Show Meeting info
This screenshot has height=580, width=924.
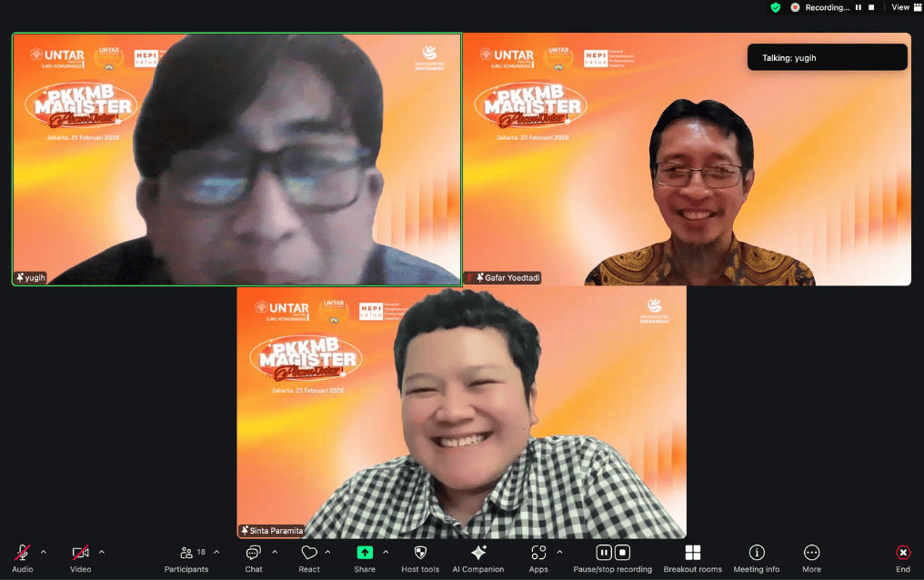point(756,553)
